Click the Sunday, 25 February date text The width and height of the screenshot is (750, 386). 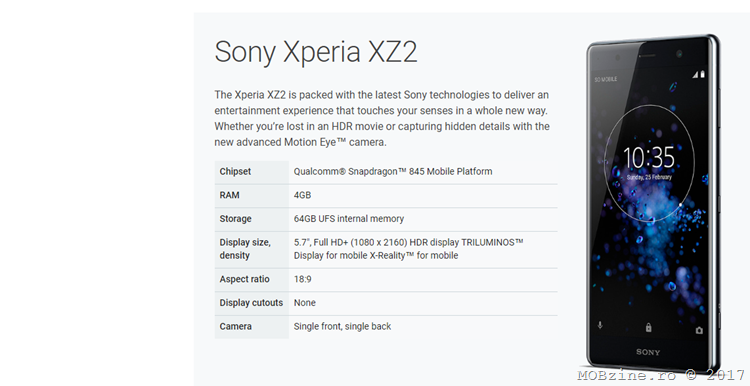tap(649, 177)
